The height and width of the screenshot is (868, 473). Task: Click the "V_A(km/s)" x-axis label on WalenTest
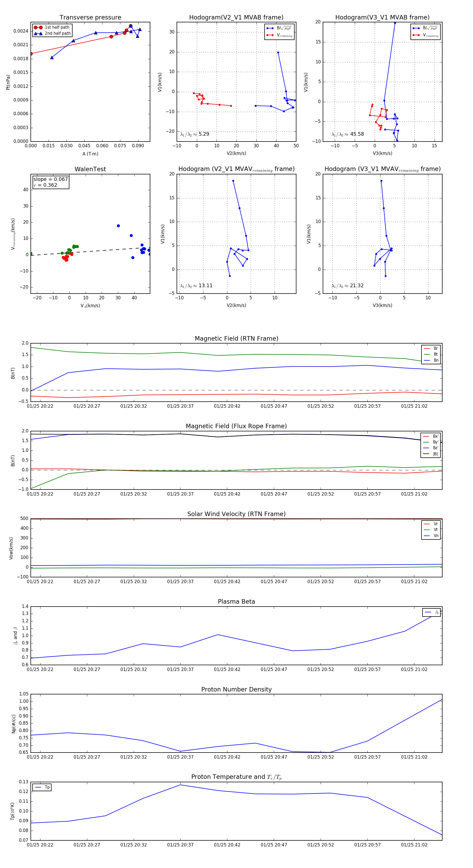pos(90,306)
